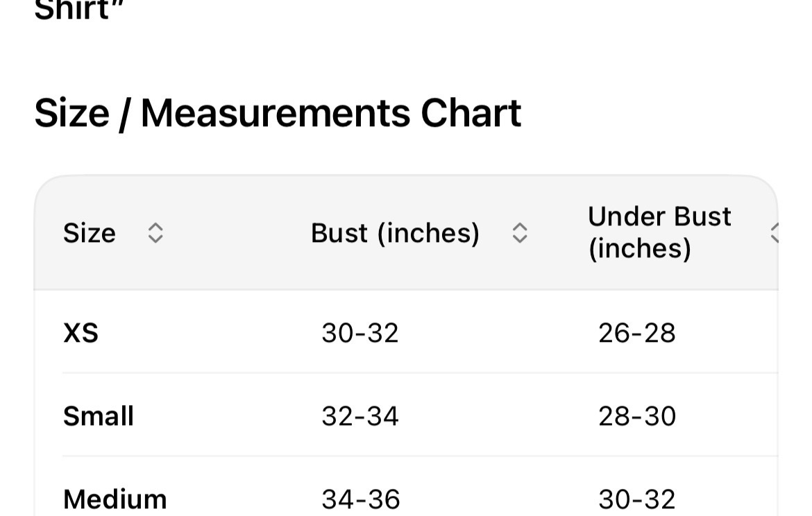Screen dimensions: 812x516
Task: Select the Small size row label
Action: pos(99,416)
